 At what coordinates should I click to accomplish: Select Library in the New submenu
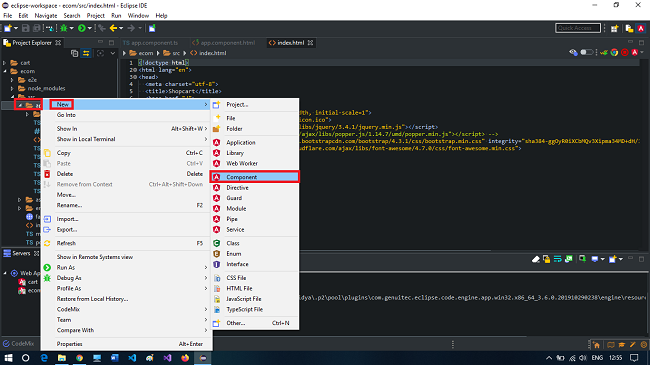(x=254, y=153)
